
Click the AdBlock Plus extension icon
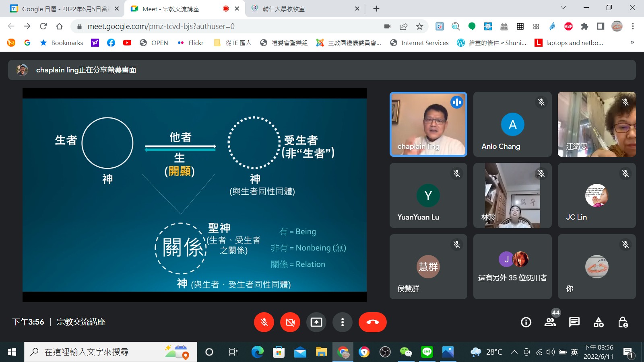(x=568, y=27)
